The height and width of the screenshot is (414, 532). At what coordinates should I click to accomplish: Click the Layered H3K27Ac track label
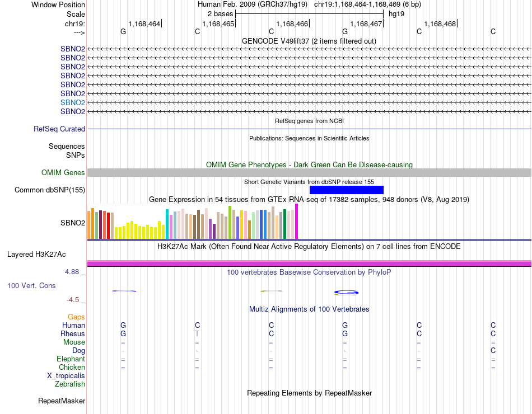pyautogui.click(x=36, y=255)
